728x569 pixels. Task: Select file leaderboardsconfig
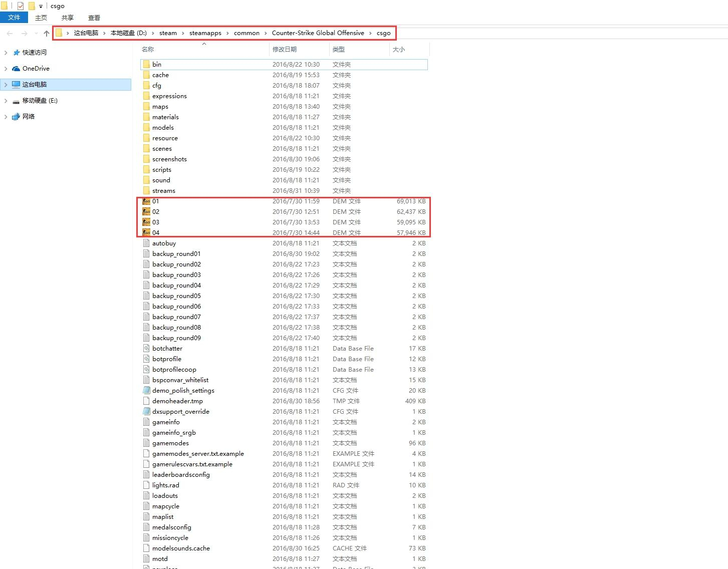[181, 474]
